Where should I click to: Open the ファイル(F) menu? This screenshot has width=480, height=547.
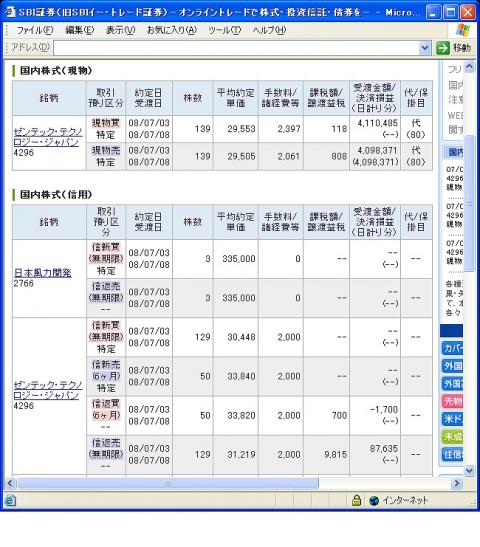tap(35, 30)
